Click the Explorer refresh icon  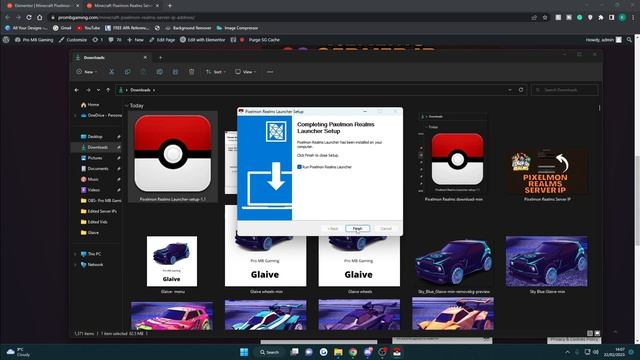521,90
